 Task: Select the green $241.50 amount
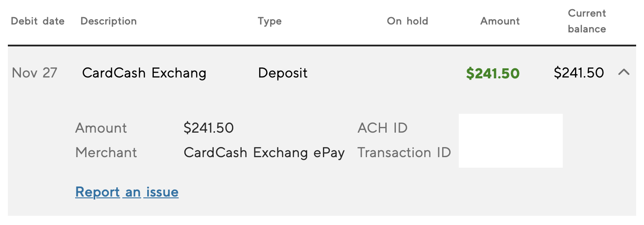tap(493, 73)
